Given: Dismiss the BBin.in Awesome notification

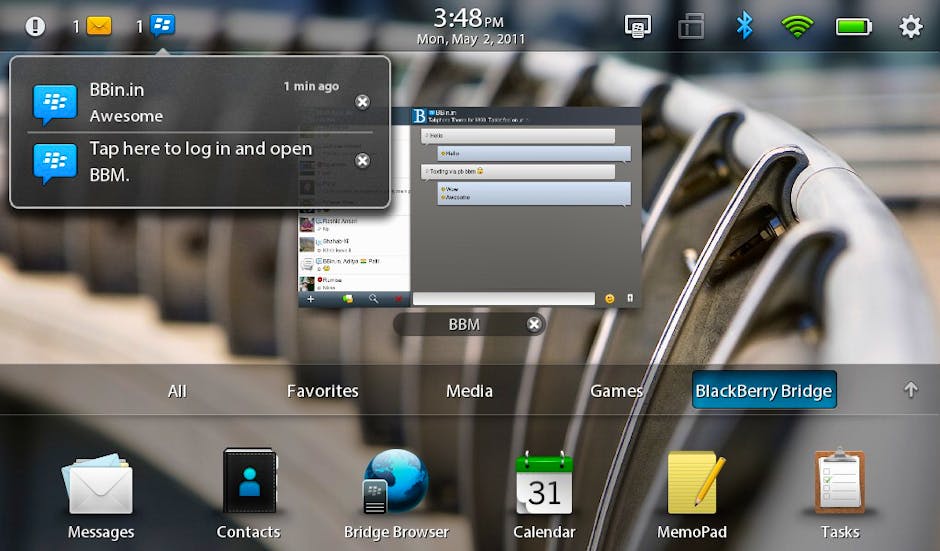Looking at the screenshot, I should 362,102.
